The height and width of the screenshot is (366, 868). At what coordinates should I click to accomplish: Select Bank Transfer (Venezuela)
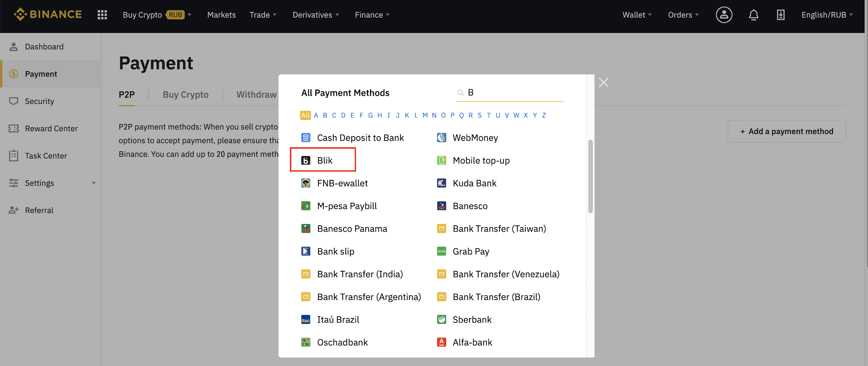[498, 274]
